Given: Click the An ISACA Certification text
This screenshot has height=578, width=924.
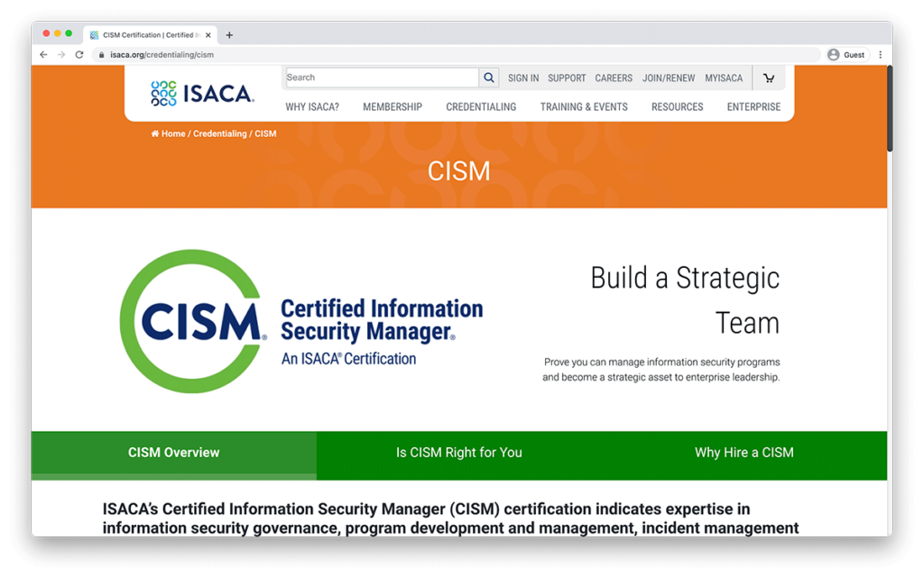Looking at the screenshot, I should point(349,359).
